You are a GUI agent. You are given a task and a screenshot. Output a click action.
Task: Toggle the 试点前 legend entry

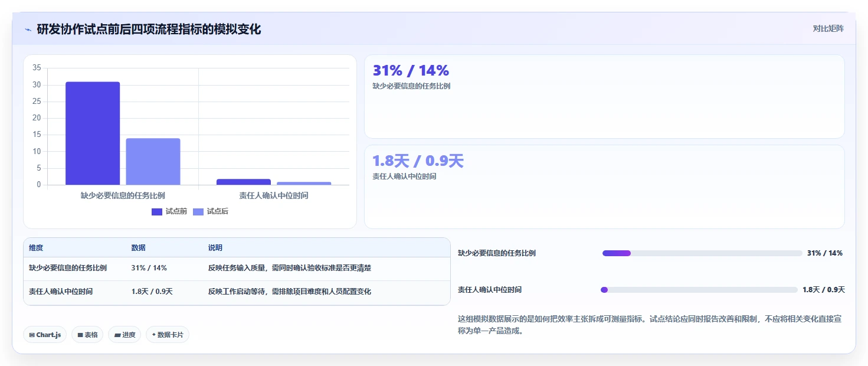point(169,211)
